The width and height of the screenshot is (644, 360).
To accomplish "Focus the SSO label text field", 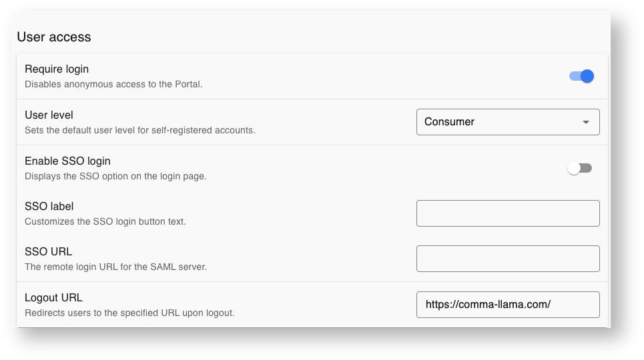I will (508, 213).
